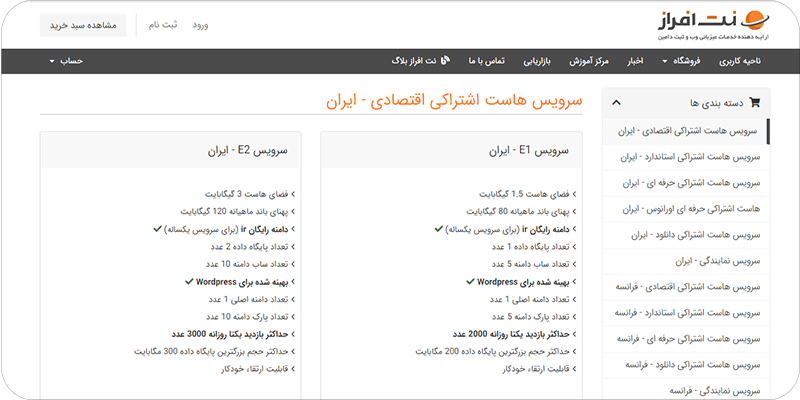Screen dimensions: 800x400
Task: Click تعداد پایگاه داده 2 عدد text
Action: 249,247
